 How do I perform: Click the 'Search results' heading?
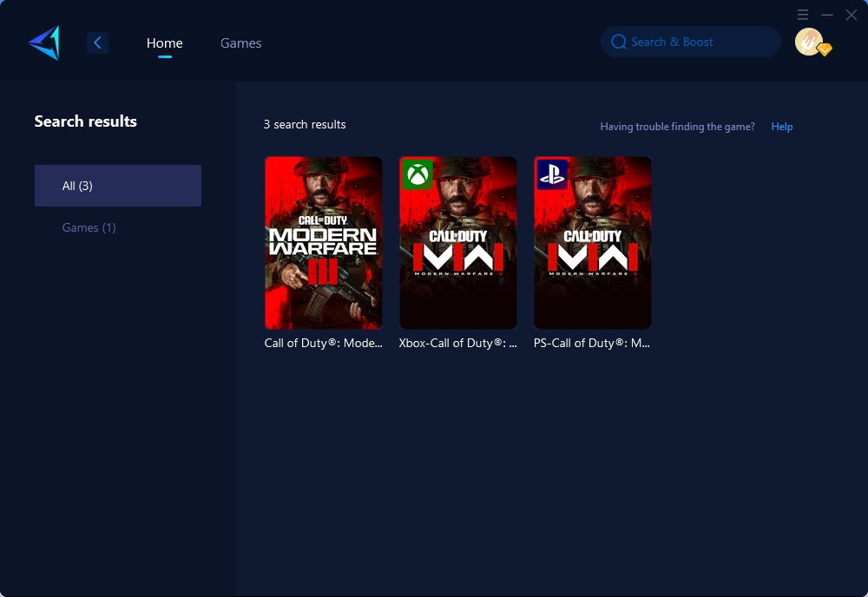[x=85, y=121]
